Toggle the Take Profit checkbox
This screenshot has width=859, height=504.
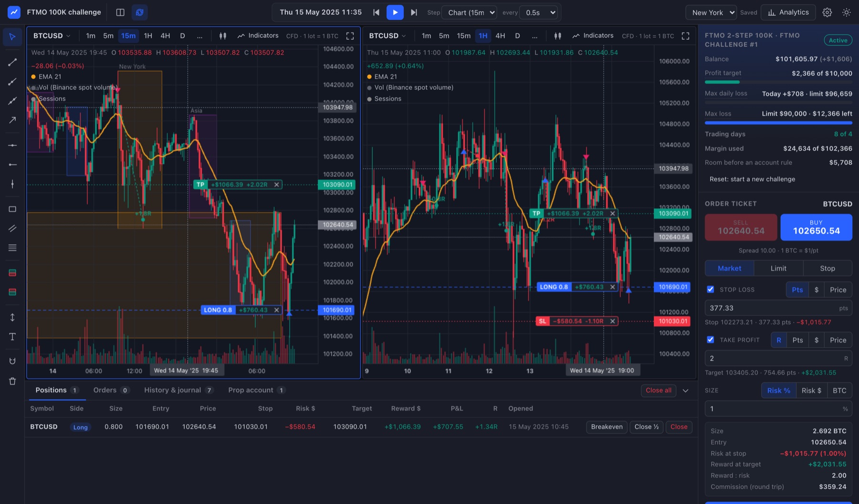(710, 340)
